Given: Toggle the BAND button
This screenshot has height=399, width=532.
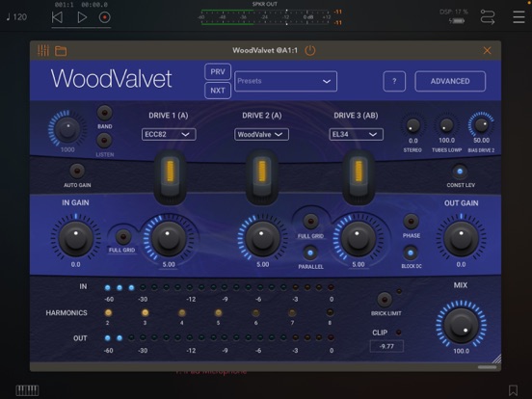Looking at the screenshot, I should click(x=104, y=113).
